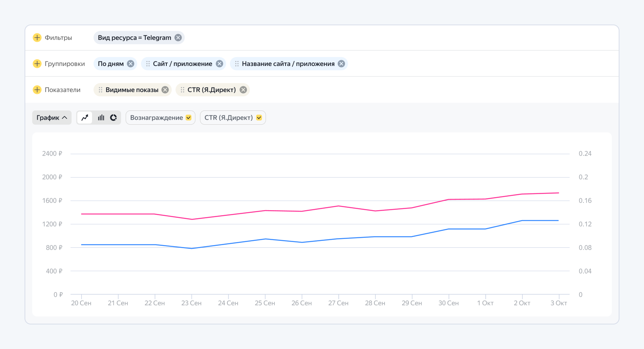Screen dimensions: 644x349
Task: Click the Вид ресурса = Telegram filter
Action: click(x=134, y=38)
